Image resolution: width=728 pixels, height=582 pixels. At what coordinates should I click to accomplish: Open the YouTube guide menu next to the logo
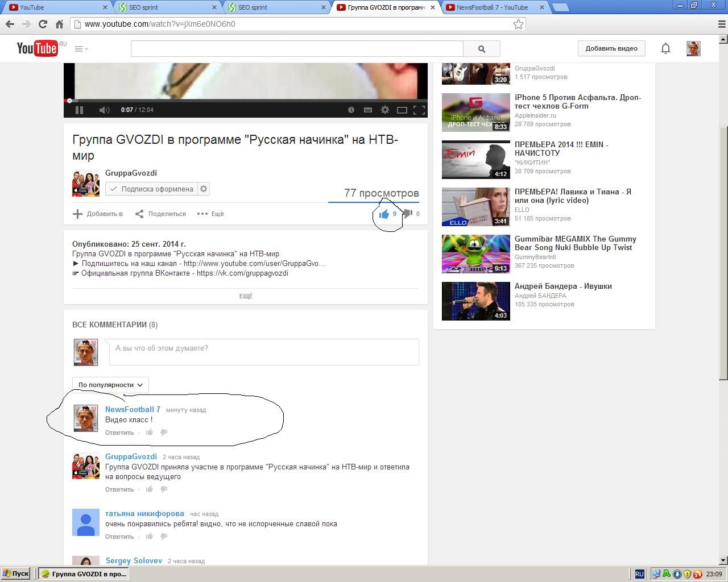(x=81, y=49)
